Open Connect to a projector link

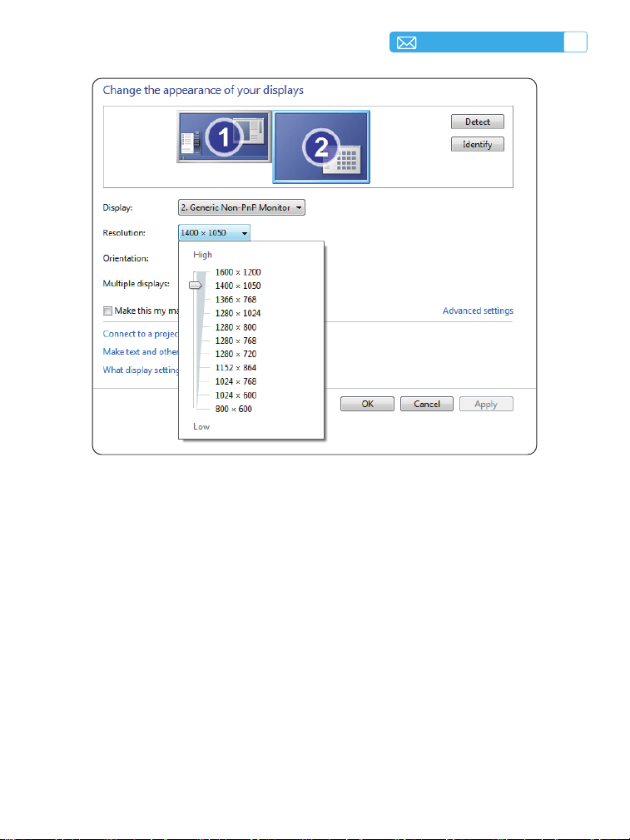tap(141, 334)
